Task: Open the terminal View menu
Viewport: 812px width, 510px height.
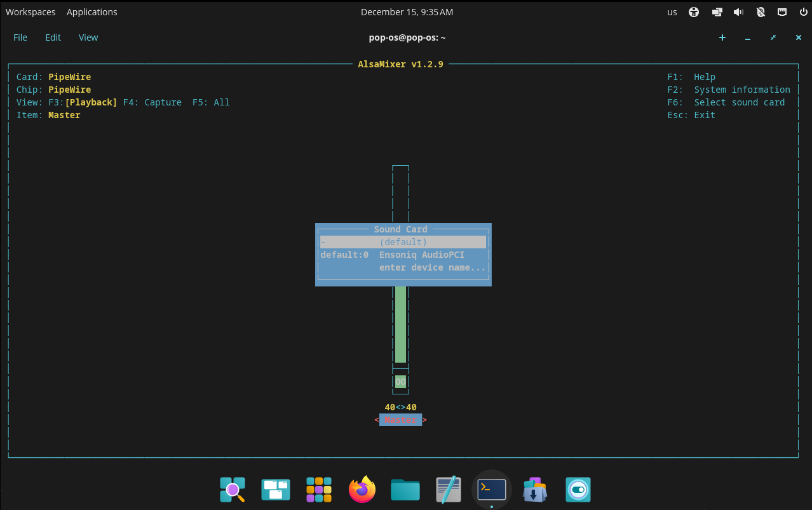Action: tap(88, 37)
